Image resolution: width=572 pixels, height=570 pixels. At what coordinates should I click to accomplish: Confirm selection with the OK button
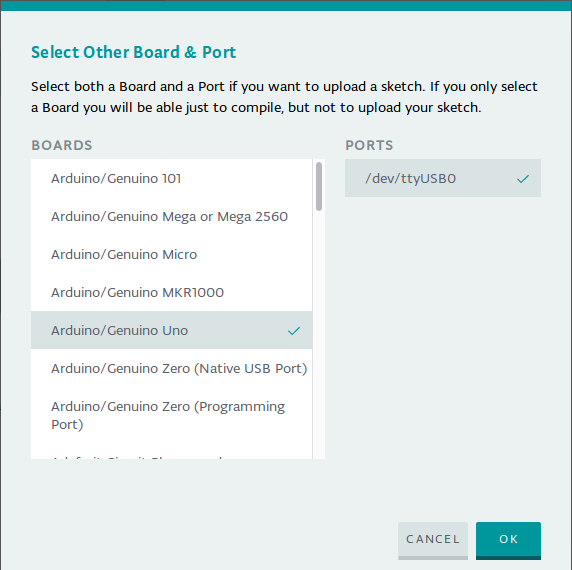click(x=508, y=540)
